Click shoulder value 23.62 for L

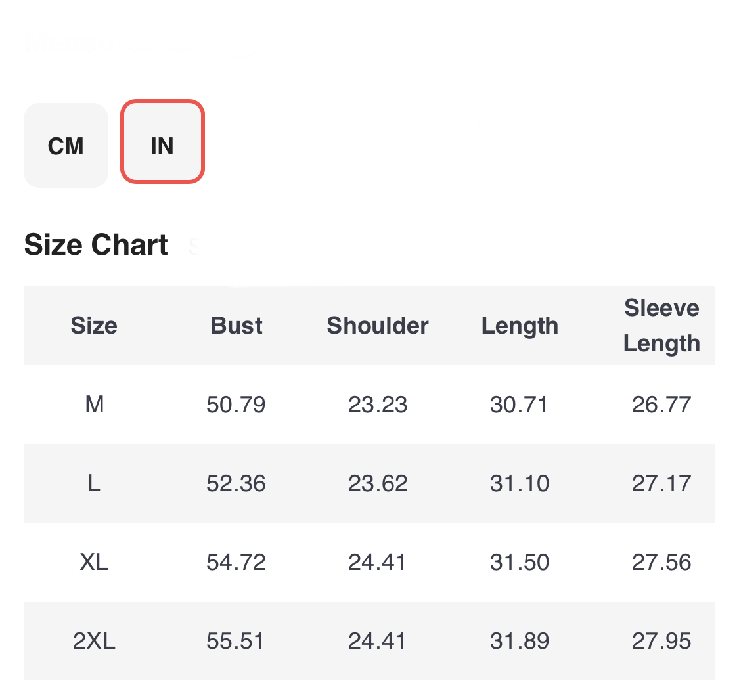tap(378, 483)
